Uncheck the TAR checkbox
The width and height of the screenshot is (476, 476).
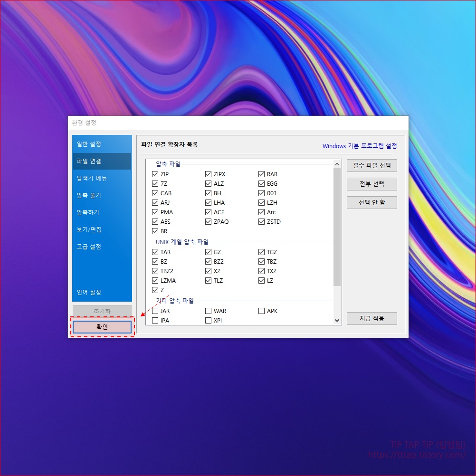point(155,252)
